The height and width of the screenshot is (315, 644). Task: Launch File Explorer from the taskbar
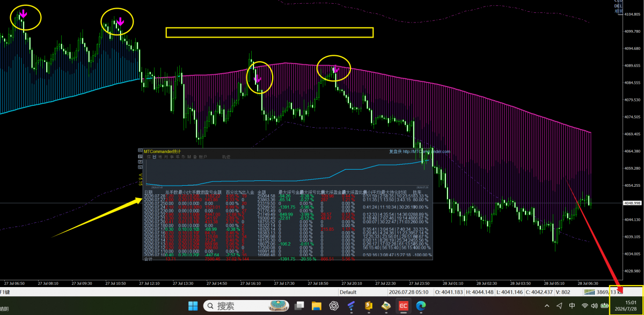tap(316, 306)
